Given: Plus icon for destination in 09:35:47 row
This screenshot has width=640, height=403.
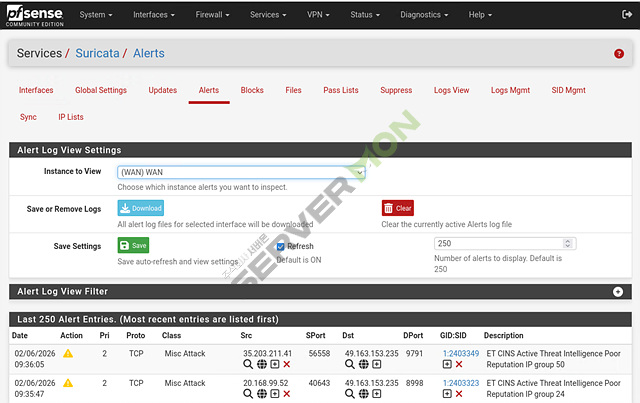Looking at the screenshot, I should [377, 394].
